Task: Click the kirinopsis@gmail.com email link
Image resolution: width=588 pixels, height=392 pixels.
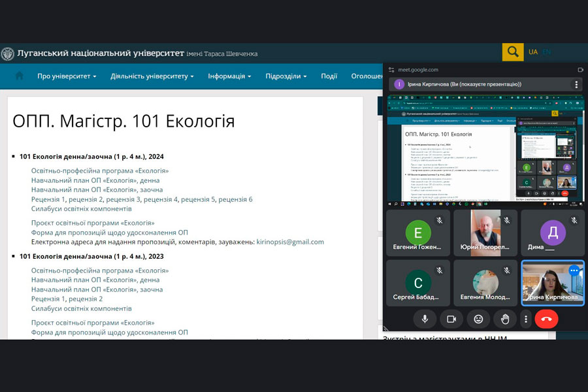Action: click(x=290, y=242)
